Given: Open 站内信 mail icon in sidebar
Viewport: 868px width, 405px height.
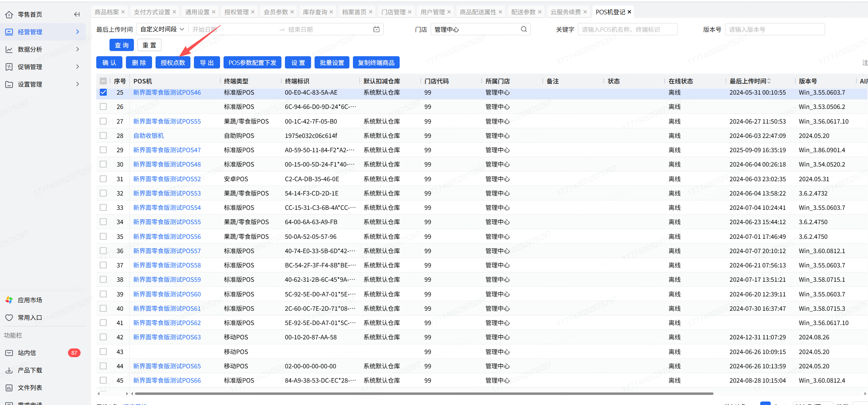Looking at the screenshot, I should (9, 353).
